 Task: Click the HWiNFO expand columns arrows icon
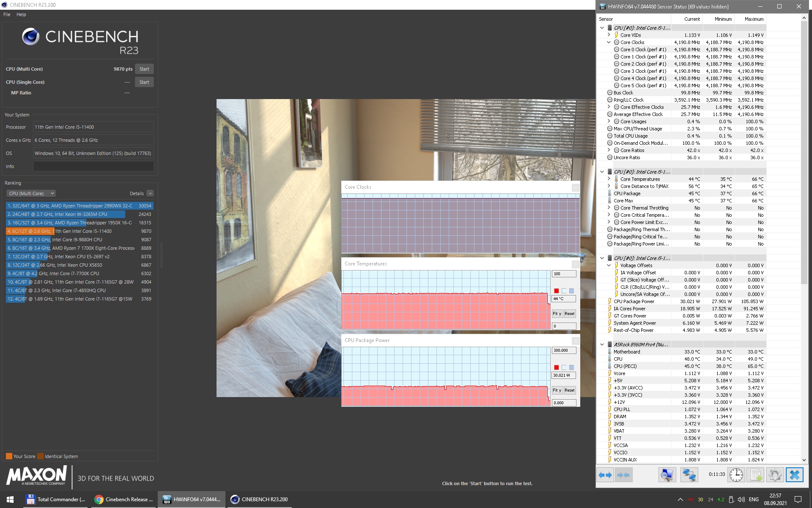point(605,475)
